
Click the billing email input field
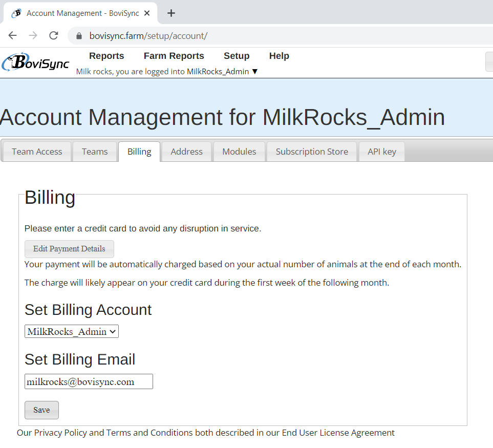(89, 381)
